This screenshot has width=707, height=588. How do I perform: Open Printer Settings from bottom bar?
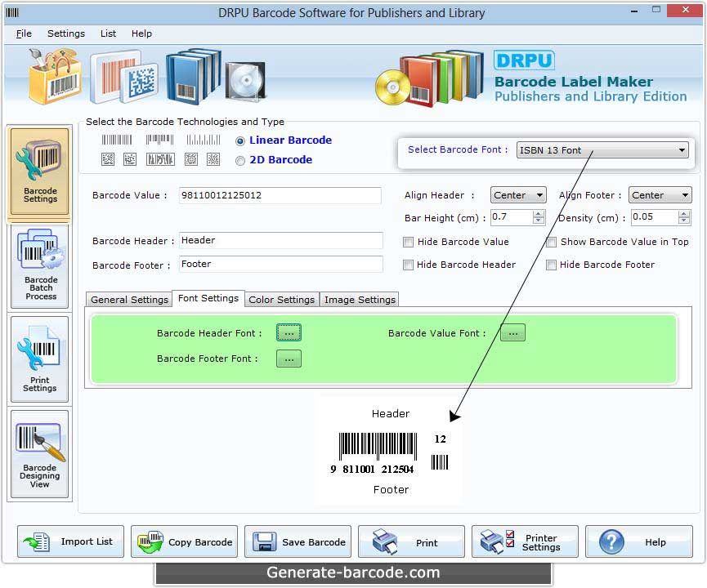click(526, 541)
